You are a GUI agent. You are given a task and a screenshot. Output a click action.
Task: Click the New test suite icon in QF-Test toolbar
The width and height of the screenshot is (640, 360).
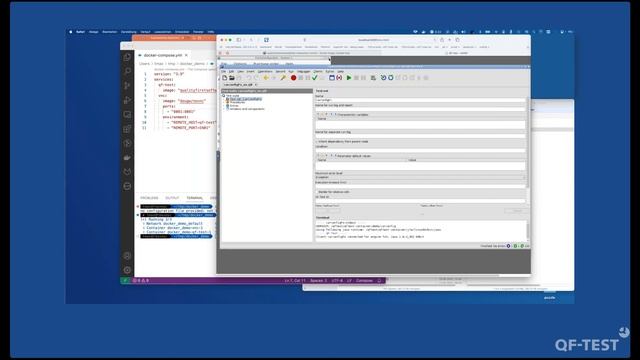pyautogui.click(x=224, y=78)
